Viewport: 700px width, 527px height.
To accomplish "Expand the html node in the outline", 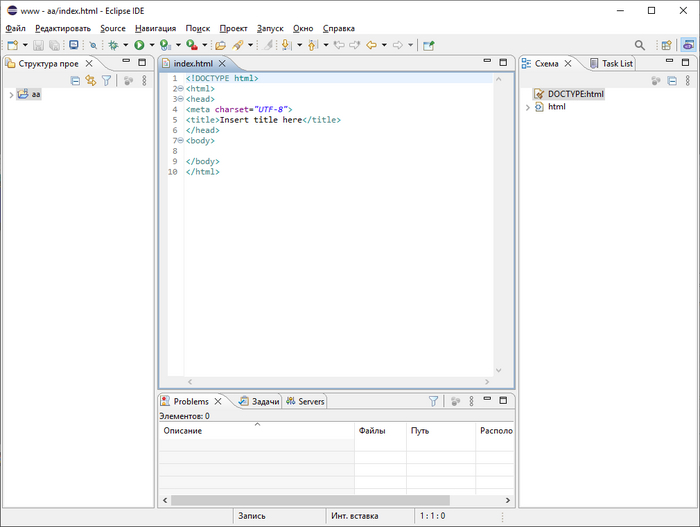I will 527,107.
